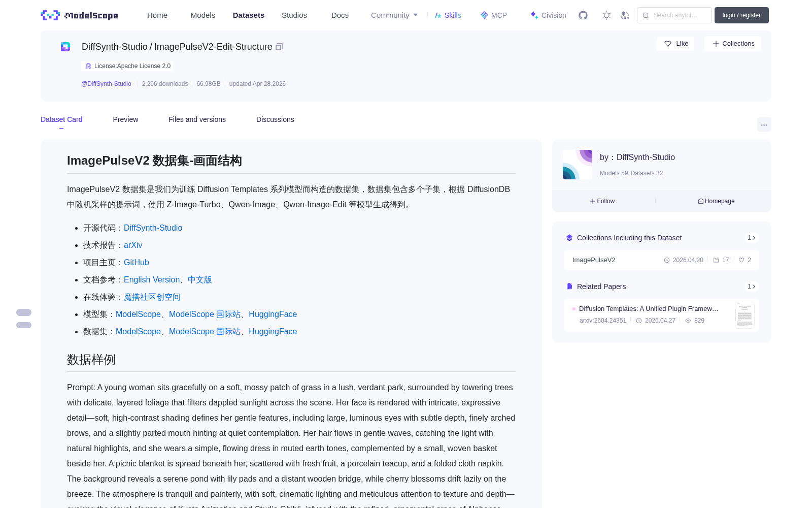The image size is (812, 508).
Task: Open MCP from the header
Action: (494, 15)
